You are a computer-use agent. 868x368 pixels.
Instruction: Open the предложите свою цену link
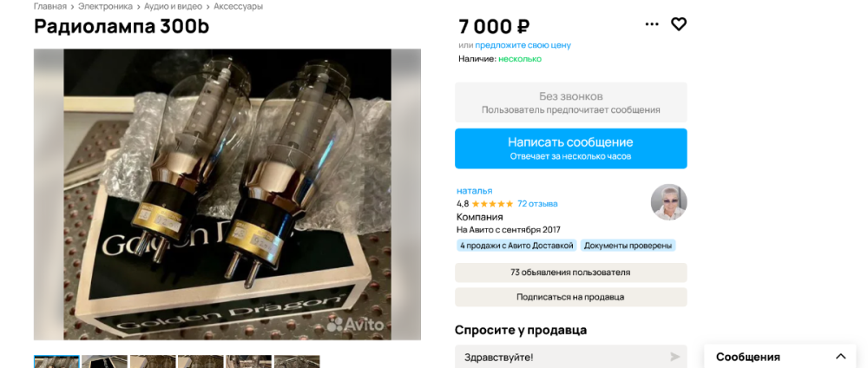pyautogui.click(x=523, y=45)
